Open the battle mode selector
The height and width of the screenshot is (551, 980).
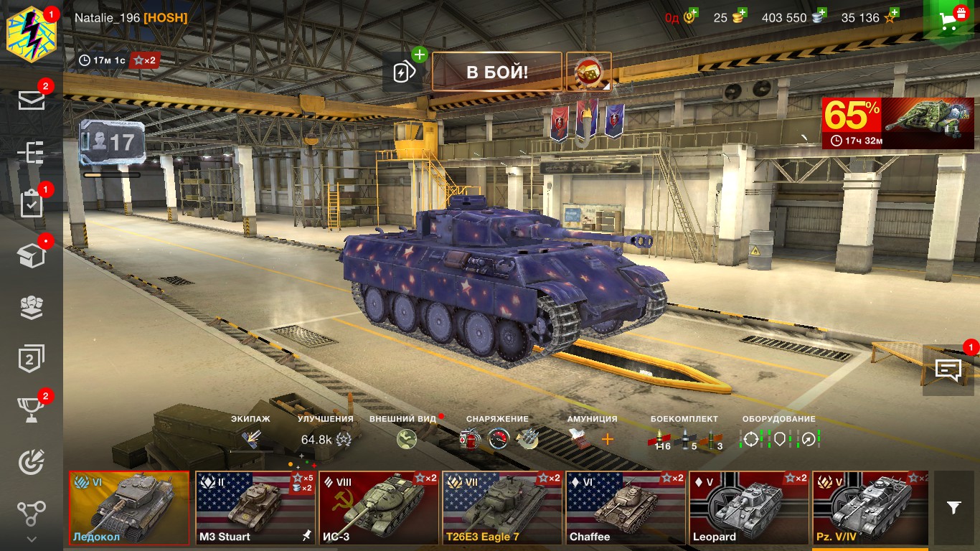(589, 71)
